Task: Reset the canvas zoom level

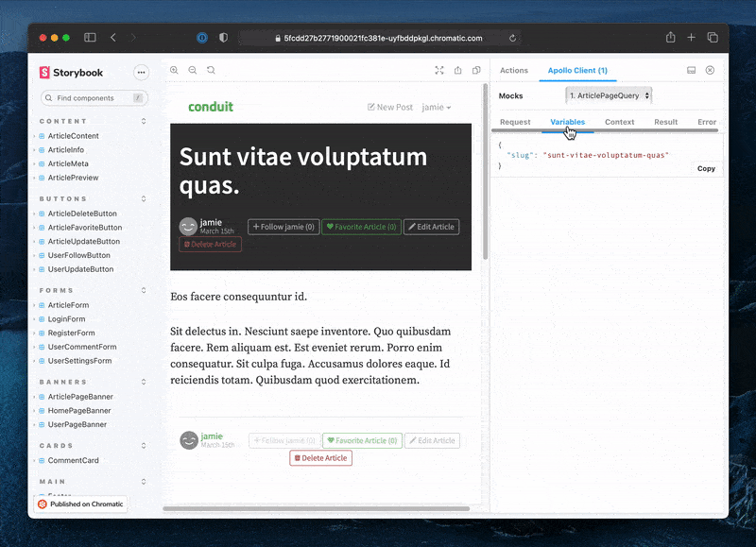Action: (x=212, y=70)
